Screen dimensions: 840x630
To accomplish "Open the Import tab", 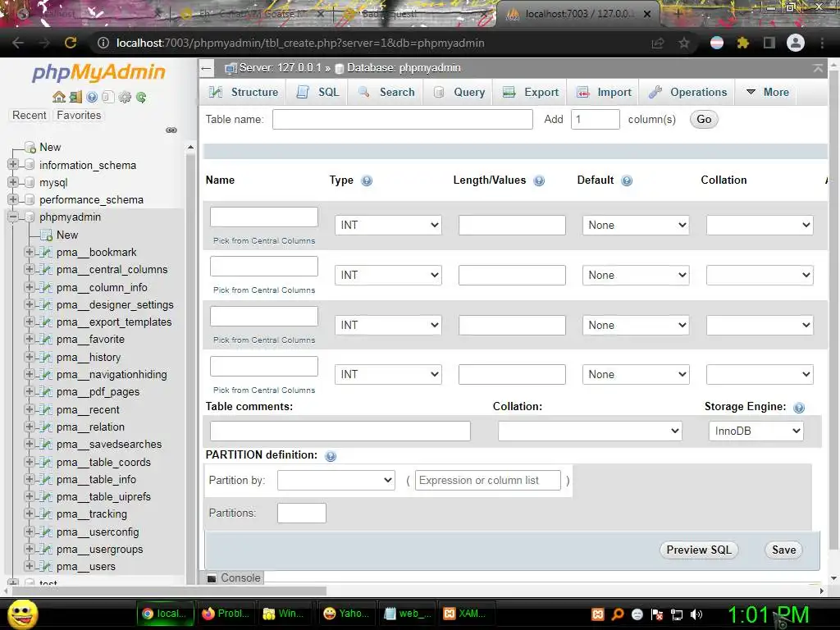I will tap(605, 92).
